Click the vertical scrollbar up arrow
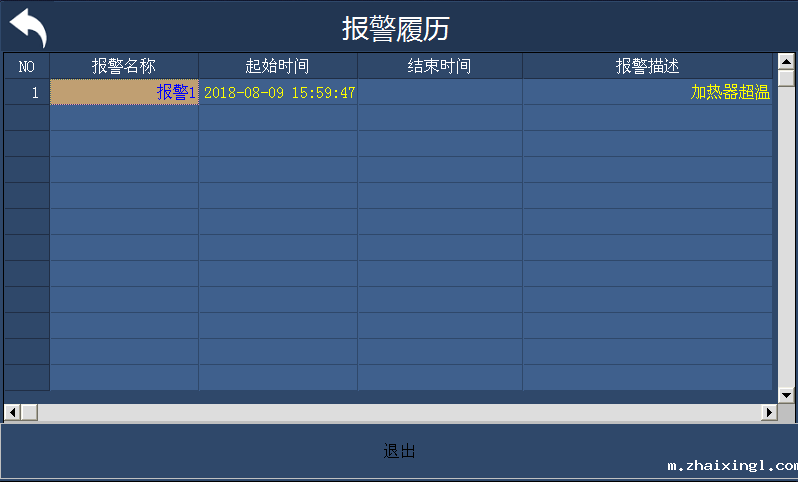 click(x=786, y=60)
